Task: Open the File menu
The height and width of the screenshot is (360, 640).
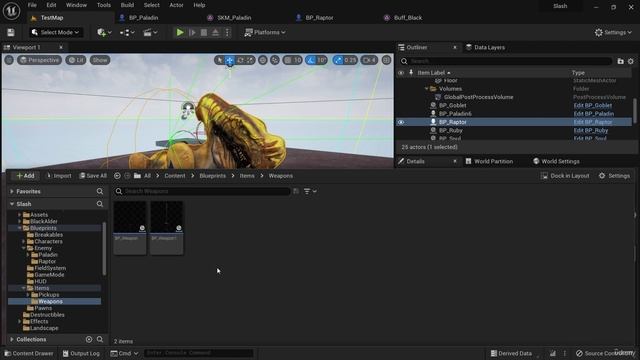Action: pos(32,5)
